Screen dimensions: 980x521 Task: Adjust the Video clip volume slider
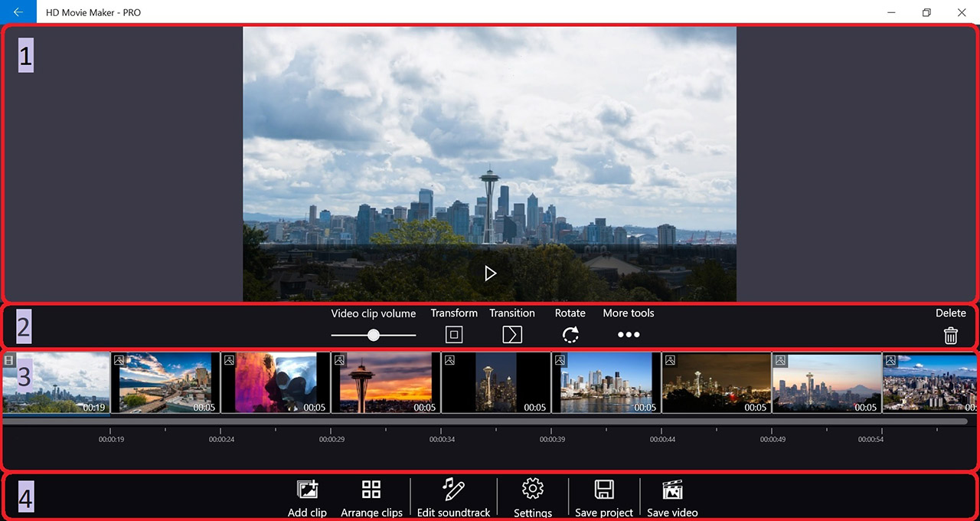(374, 335)
